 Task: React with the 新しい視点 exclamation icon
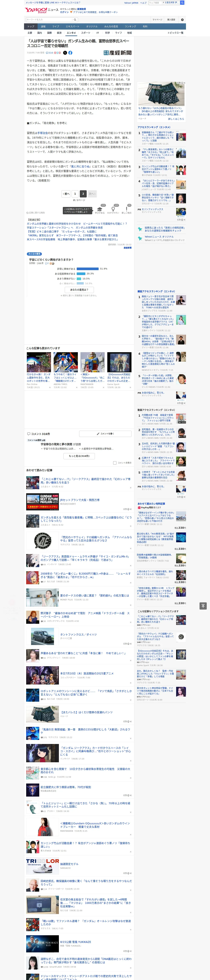[127, 209]
